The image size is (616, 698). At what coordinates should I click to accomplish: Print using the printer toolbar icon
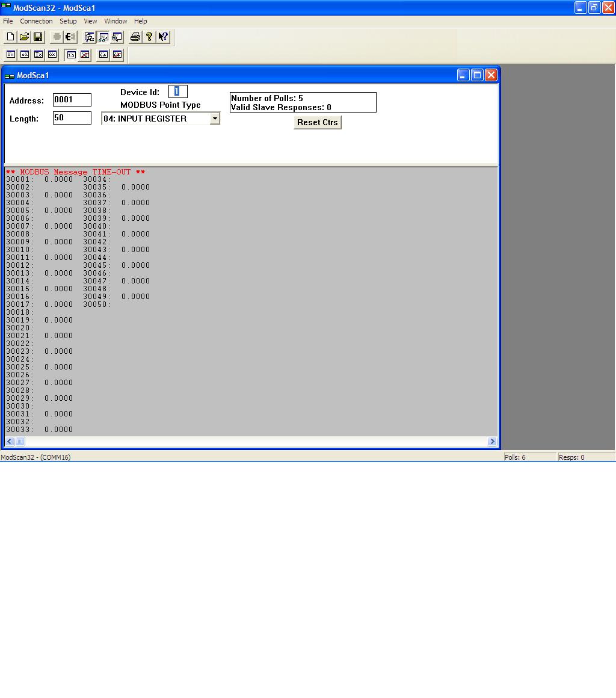[x=135, y=37]
